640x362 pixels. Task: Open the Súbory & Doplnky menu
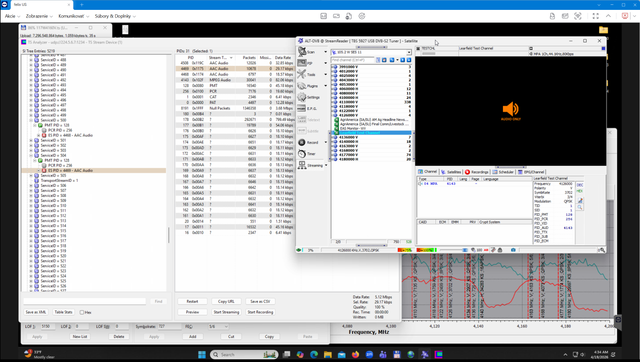pyautogui.click(x=115, y=16)
